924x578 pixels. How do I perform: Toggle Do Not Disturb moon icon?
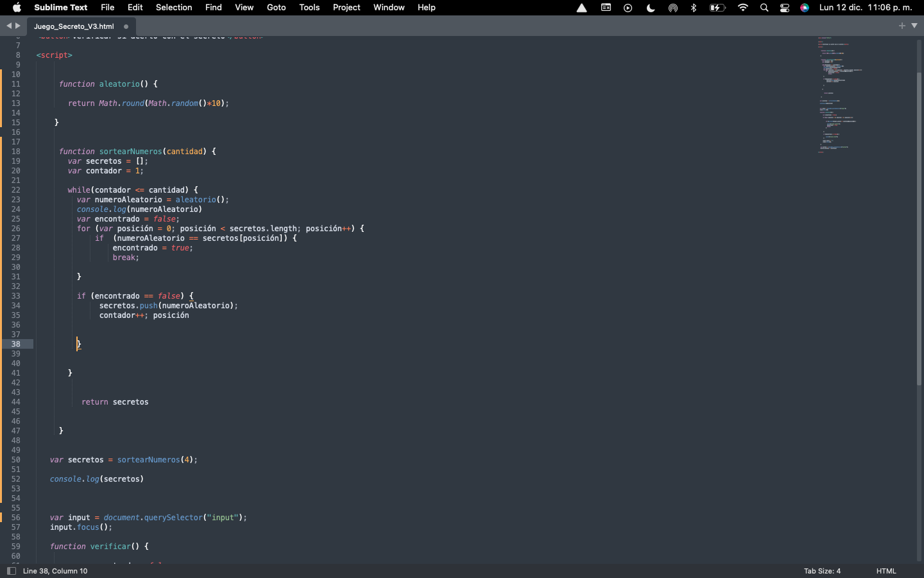651,8
